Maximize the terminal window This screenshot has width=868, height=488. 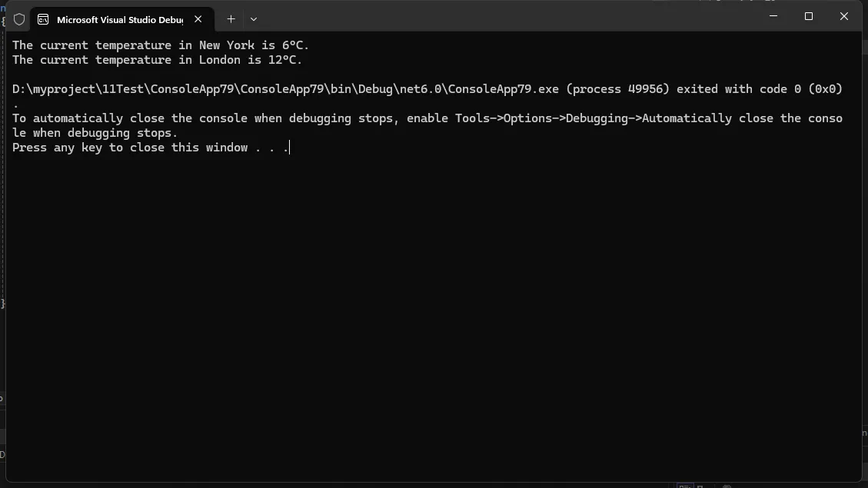808,16
